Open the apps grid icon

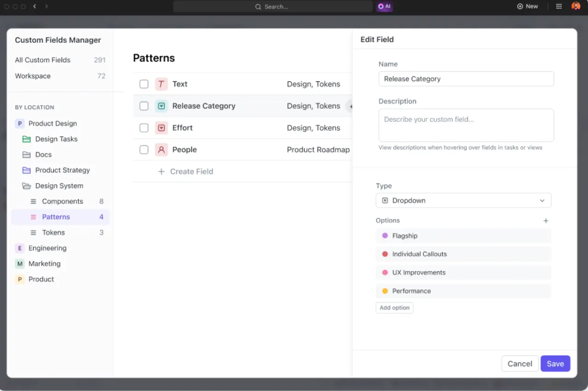point(559,6)
